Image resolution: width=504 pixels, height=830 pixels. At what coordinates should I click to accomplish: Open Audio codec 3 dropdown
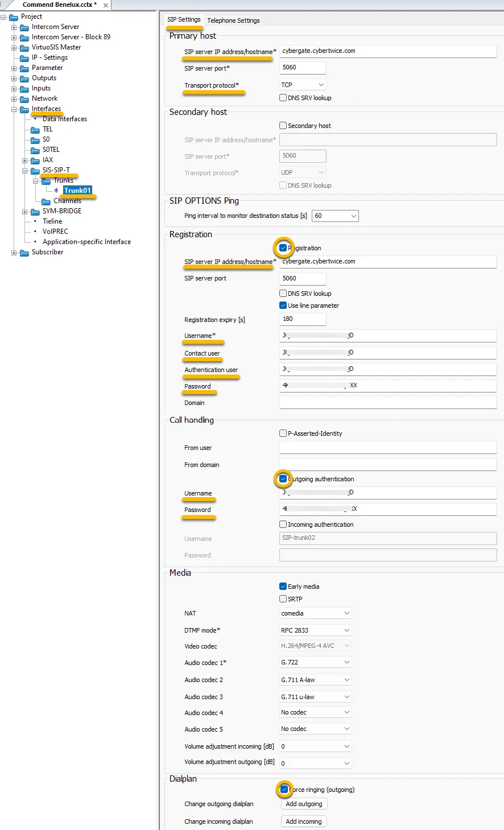pos(315,697)
